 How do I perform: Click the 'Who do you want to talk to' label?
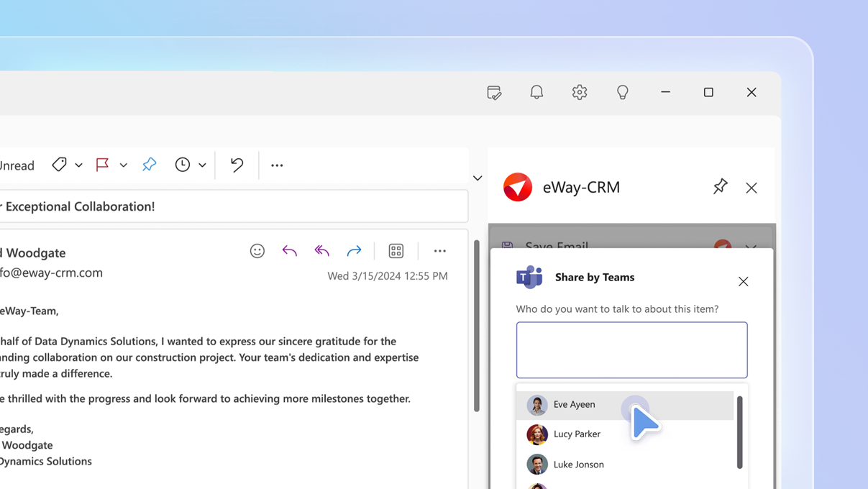(617, 309)
